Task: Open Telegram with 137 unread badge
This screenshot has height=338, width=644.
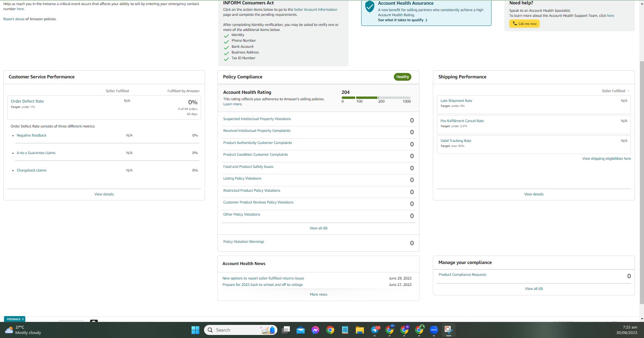Action: click(x=375, y=330)
